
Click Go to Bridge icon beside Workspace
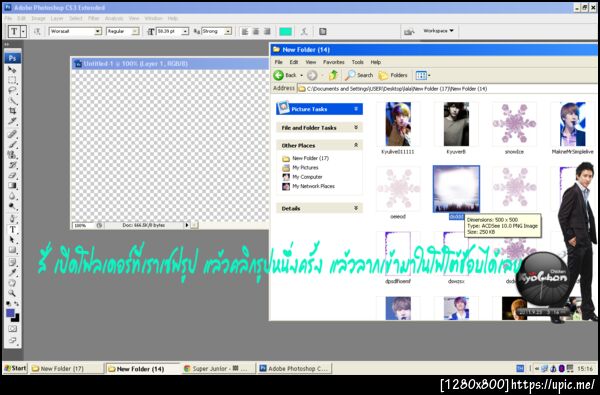409,31
